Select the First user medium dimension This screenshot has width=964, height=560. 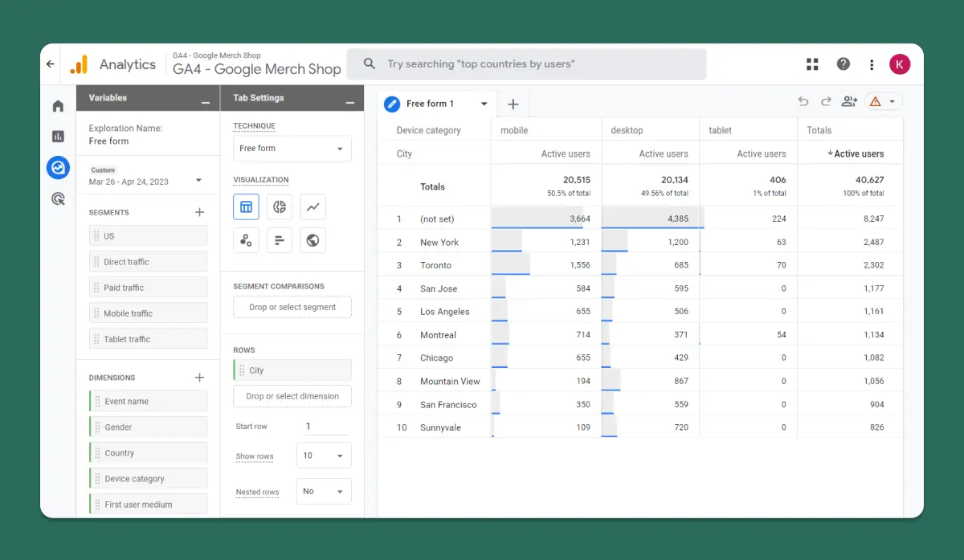click(x=148, y=505)
